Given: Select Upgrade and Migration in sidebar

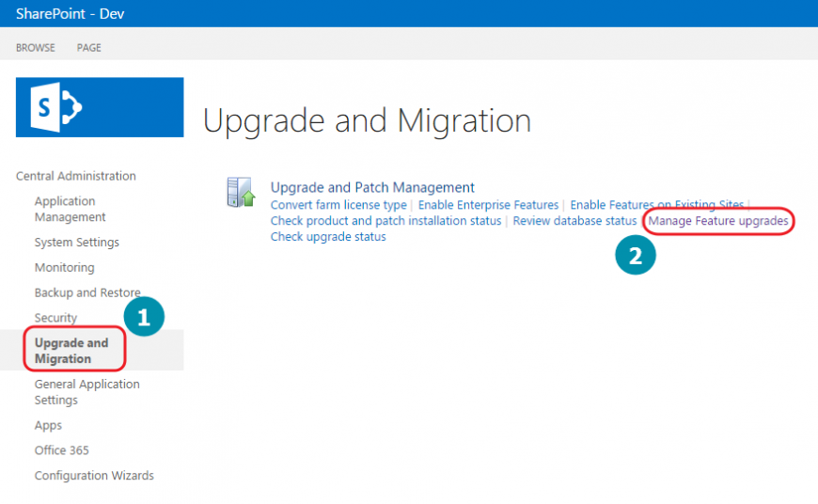Looking at the screenshot, I should (x=71, y=351).
